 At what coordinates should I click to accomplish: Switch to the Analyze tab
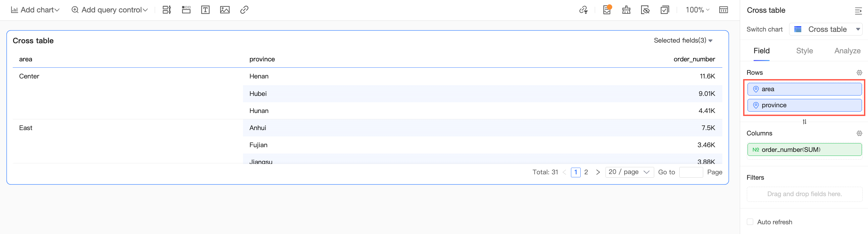pyautogui.click(x=847, y=51)
